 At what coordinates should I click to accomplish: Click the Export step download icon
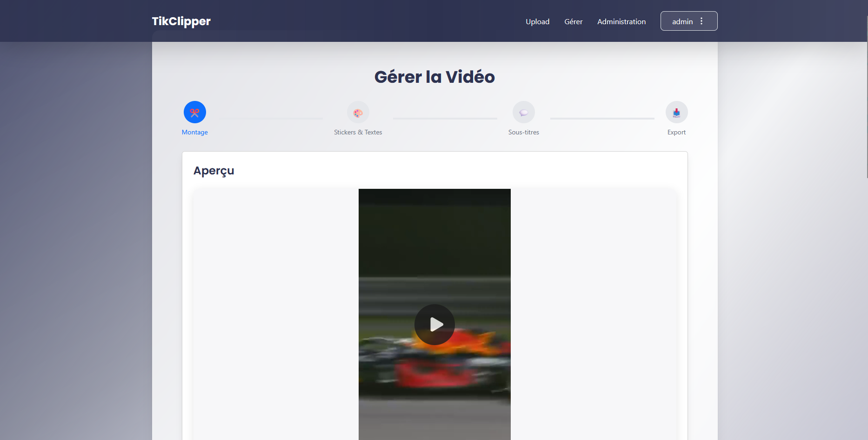(x=676, y=112)
